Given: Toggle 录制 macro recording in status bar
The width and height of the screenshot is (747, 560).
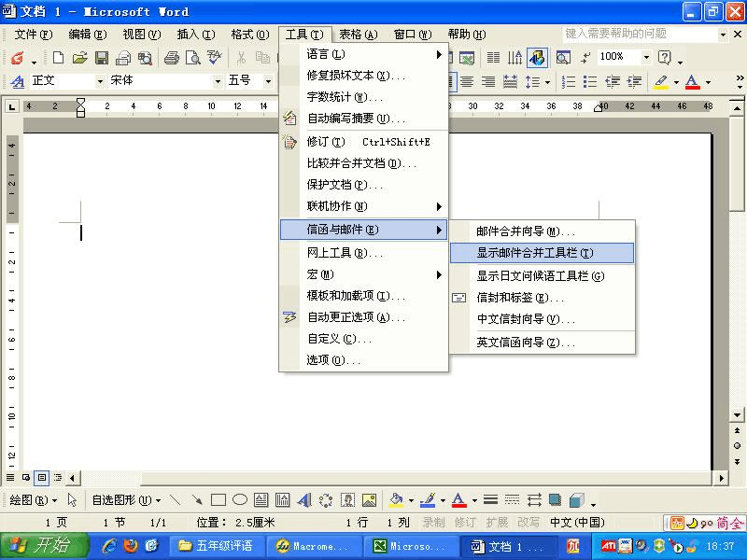Looking at the screenshot, I should click(433, 523).
